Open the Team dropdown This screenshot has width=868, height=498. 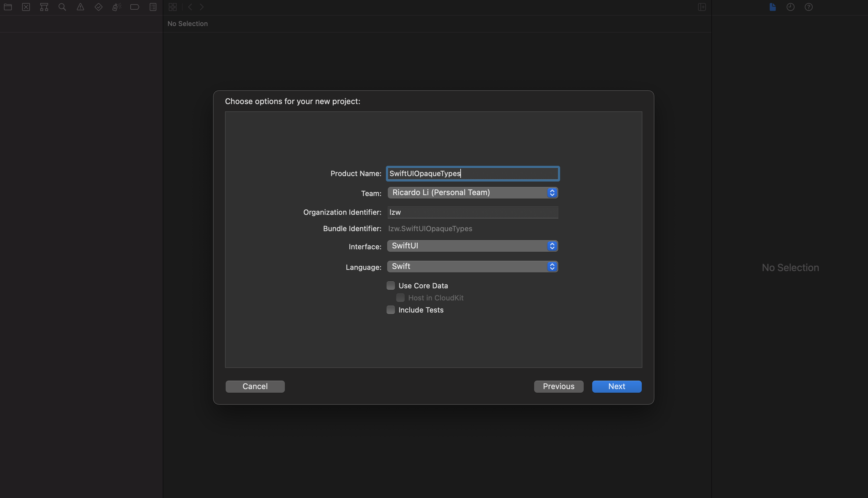tap(472, 192)
